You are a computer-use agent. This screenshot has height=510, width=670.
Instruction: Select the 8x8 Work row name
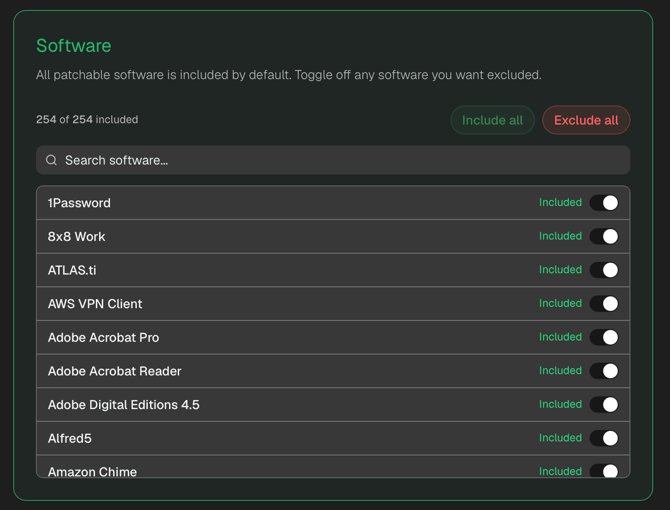(76, 237)
